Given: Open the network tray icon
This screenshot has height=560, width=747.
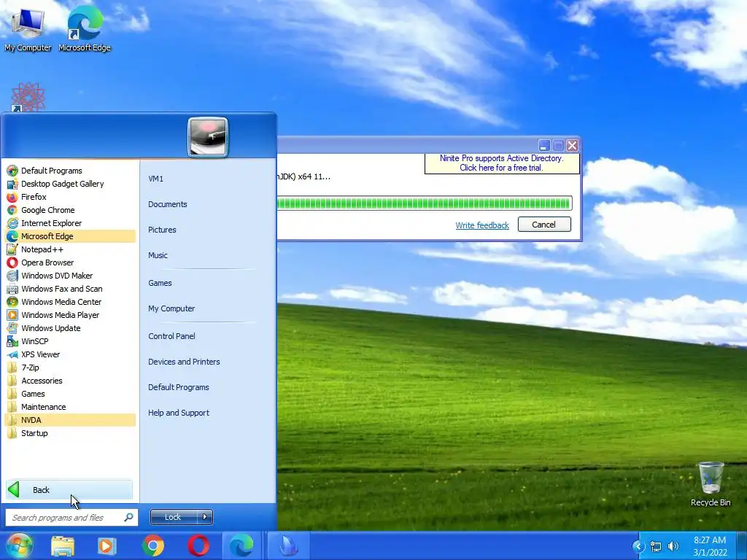Looking at the screenshot, I should click(x=656, y=546).
